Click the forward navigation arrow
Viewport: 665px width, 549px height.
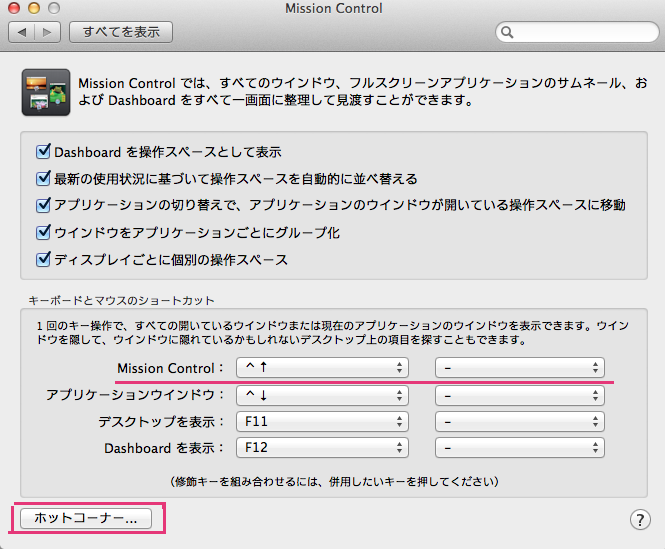(47, 32)
